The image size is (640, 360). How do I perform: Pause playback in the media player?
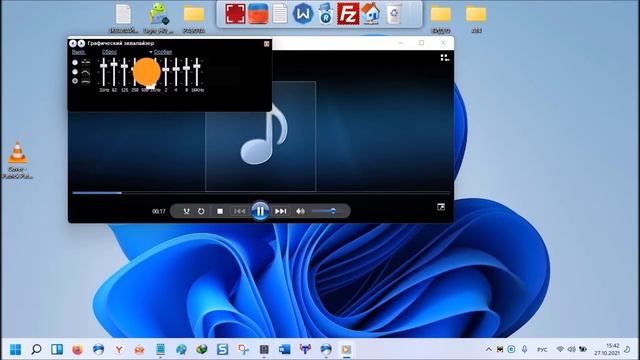pyautogui.click(x=260, y=211)
